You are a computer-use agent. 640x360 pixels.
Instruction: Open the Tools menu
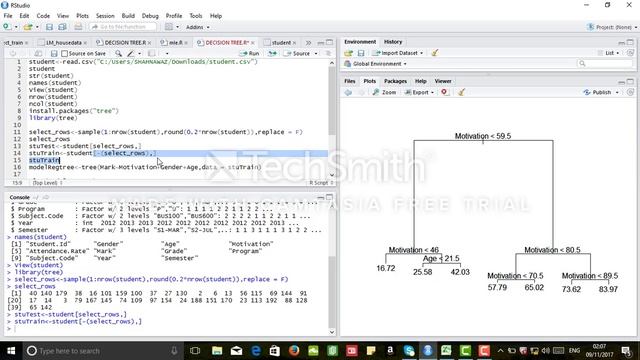click(196, 16)
